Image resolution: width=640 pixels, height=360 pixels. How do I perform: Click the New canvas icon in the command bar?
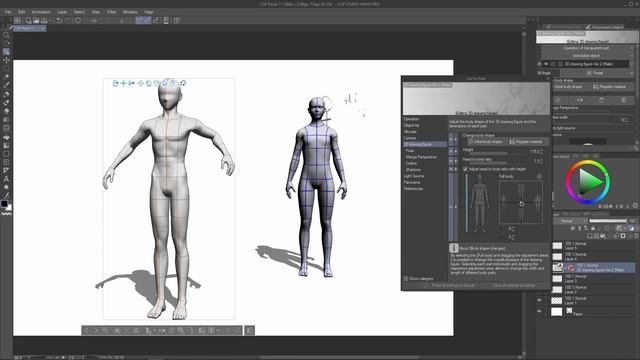29,20
